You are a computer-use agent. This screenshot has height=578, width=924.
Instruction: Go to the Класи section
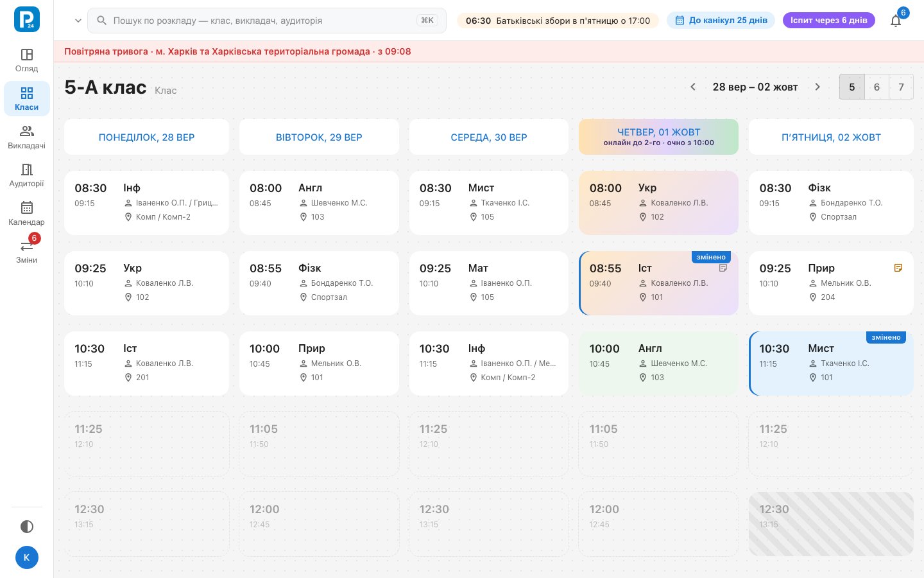(27, 99)
